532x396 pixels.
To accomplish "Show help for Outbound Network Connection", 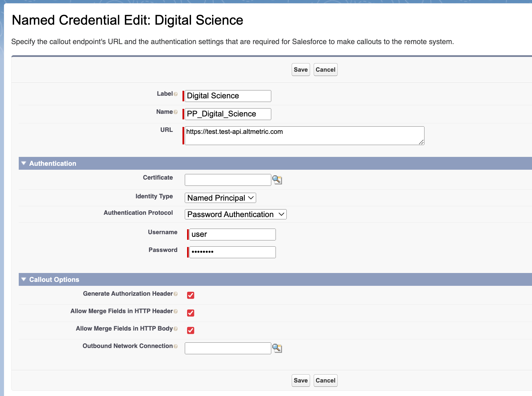I will click(176, 346).
